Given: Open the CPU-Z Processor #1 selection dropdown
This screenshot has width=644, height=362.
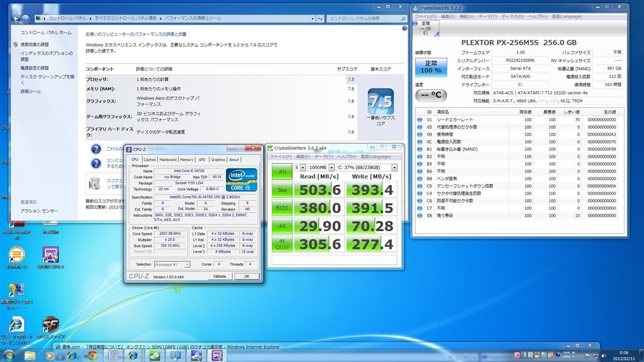Looking at the screenshot, I should click(x=172, y=265).
